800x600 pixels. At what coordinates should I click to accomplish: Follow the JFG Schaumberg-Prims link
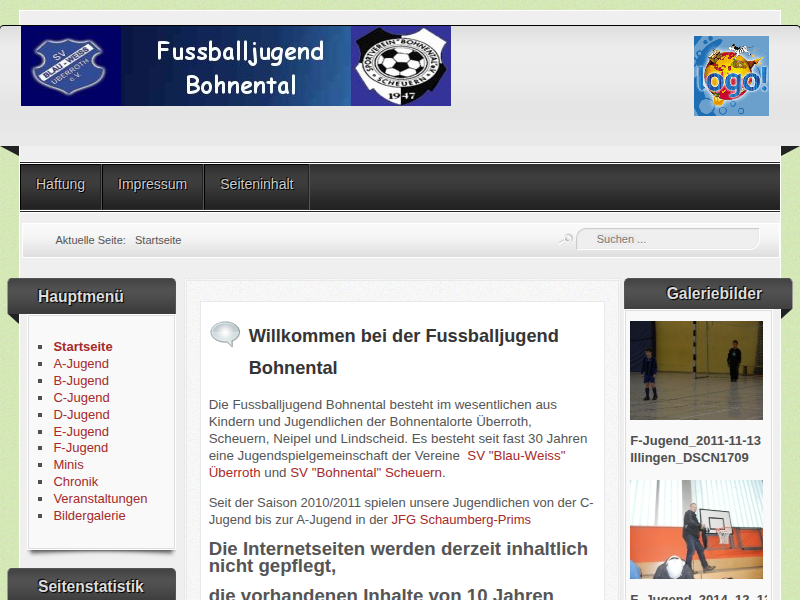tap(461, 520)
